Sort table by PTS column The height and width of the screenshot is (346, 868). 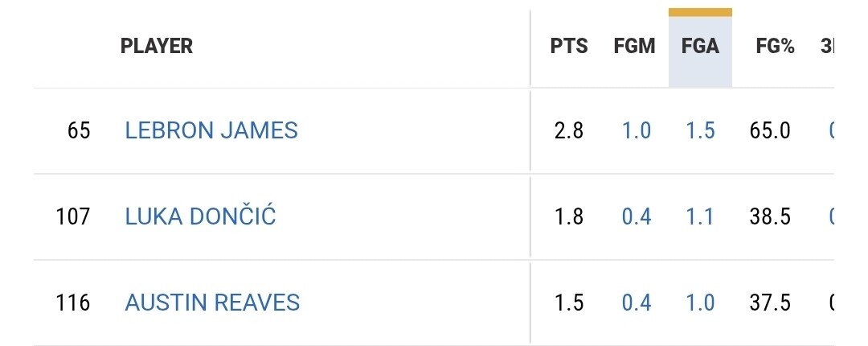(569, 47)
